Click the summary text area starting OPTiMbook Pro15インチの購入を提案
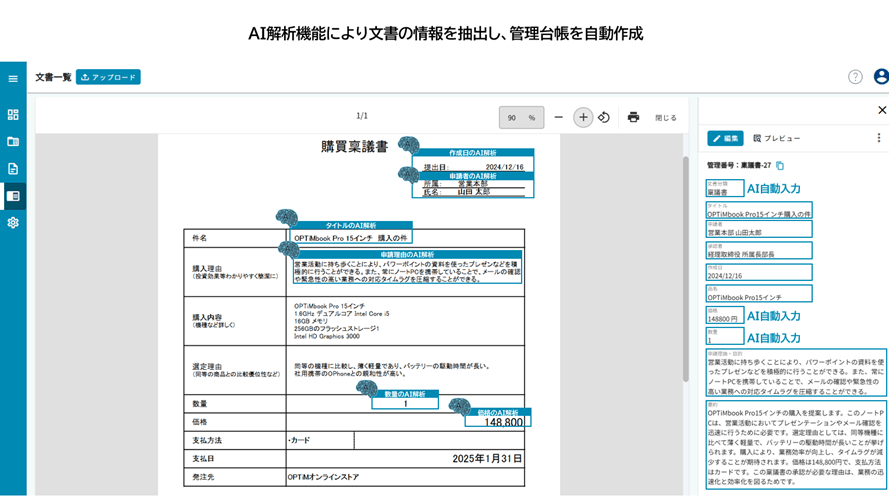Screen dimensions: 889x499 (795, 445)
